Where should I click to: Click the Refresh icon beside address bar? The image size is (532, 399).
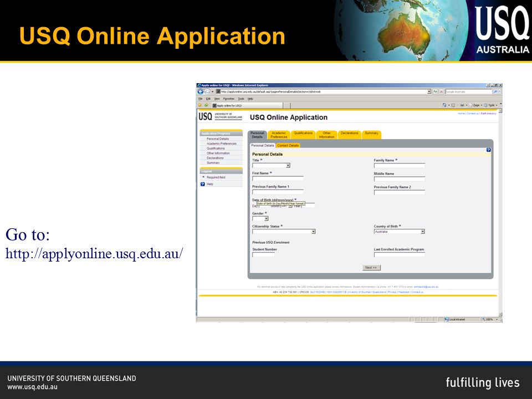435,91
